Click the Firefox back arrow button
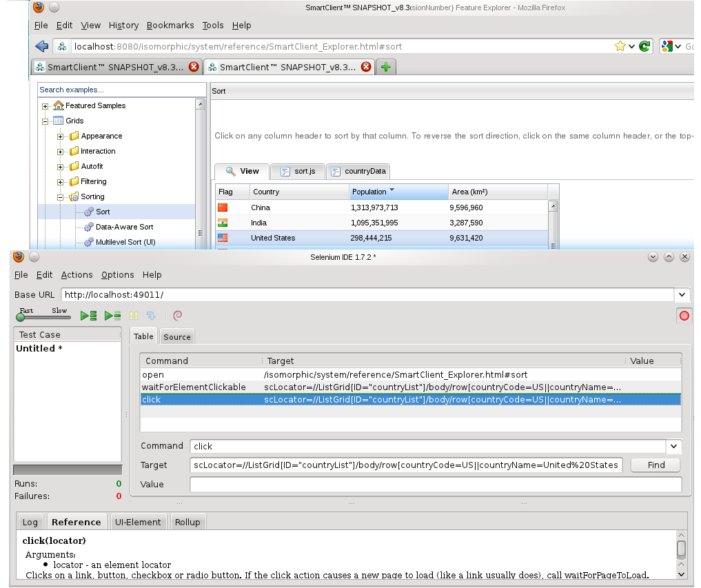The height and width of the screenshot is (588, 701). pyautogui.click(x=42, y=46)
